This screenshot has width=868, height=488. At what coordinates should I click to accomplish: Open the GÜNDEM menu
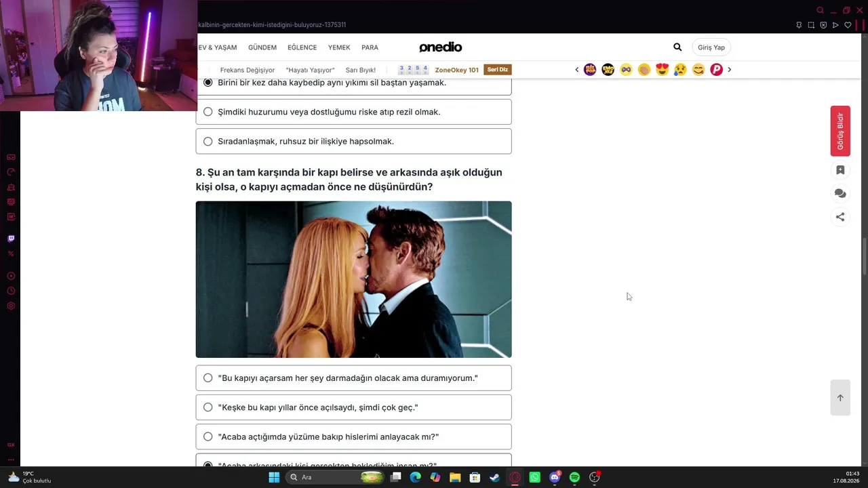pyautogui.click(x=262, y=47)
